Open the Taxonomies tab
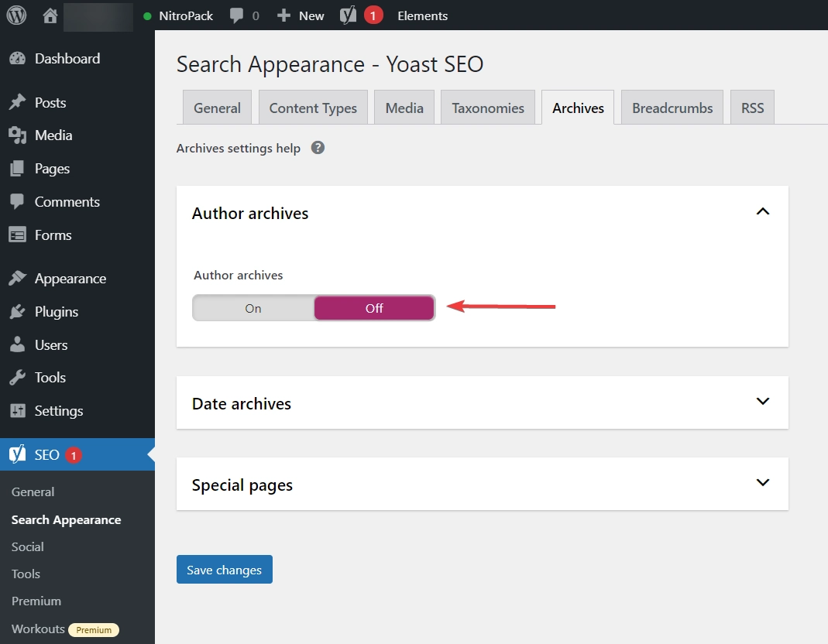 [488, 108]
